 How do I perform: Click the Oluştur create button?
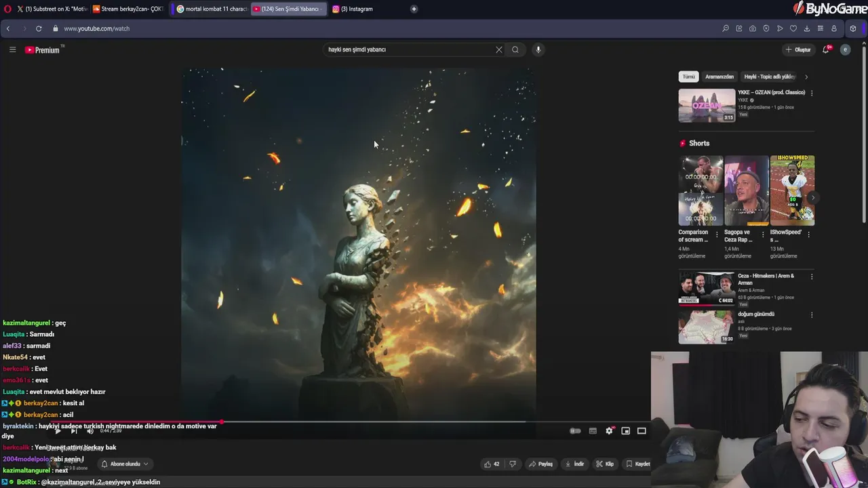798,49
